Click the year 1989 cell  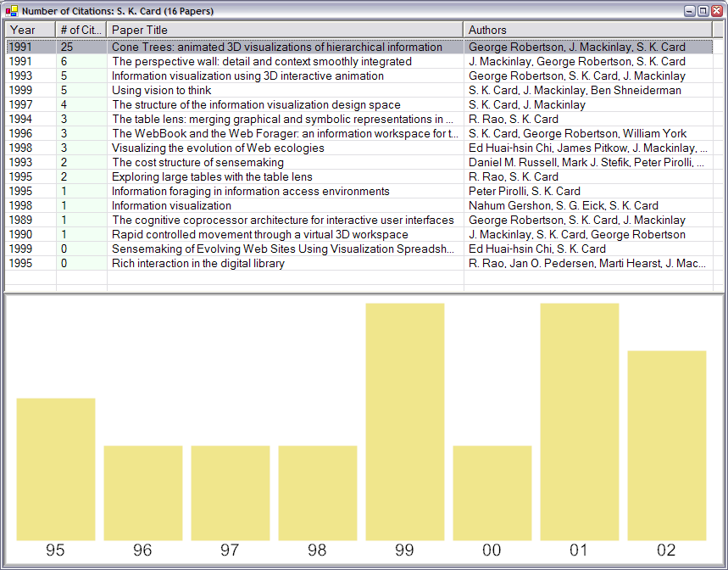(31, 220)
